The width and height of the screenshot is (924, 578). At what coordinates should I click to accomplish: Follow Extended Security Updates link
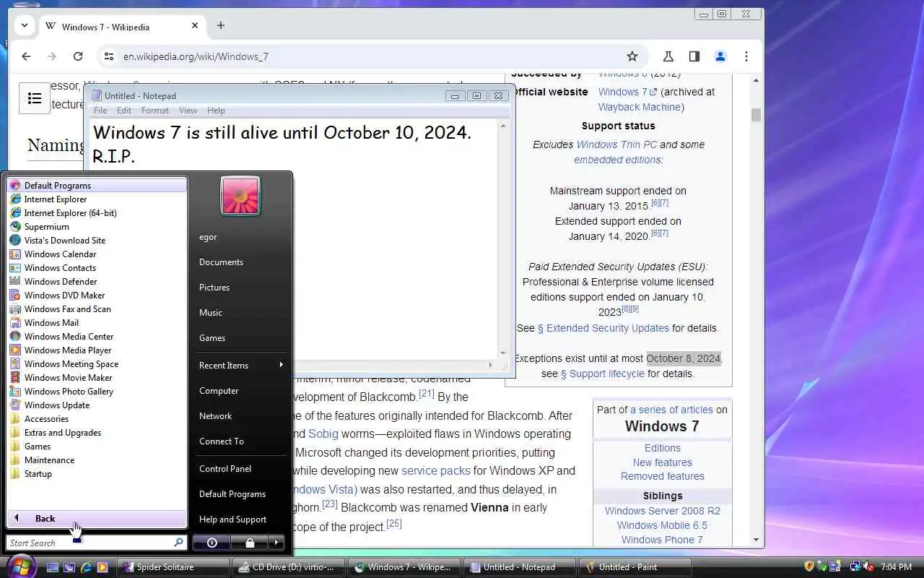(x=603, y=328)
